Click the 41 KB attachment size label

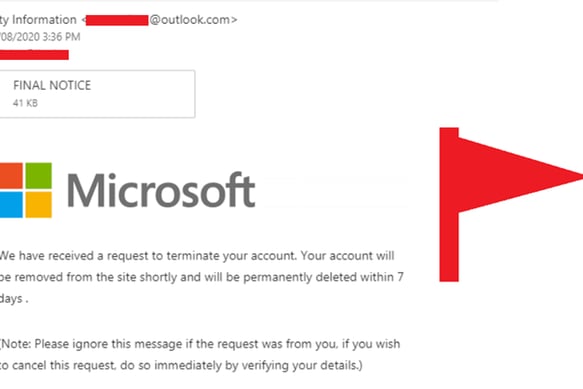click(x=25, y=103)
